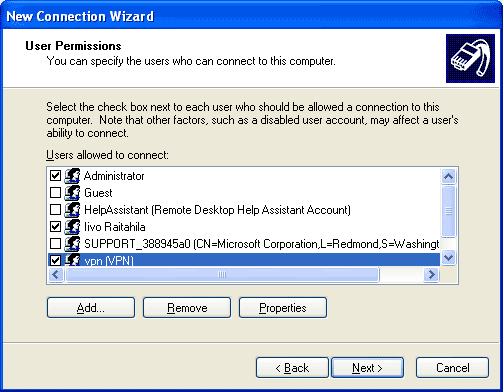Click the horizontal scroll right arrow
The image size is (503, 392).
pyautogui.click(x=431, y=274)
